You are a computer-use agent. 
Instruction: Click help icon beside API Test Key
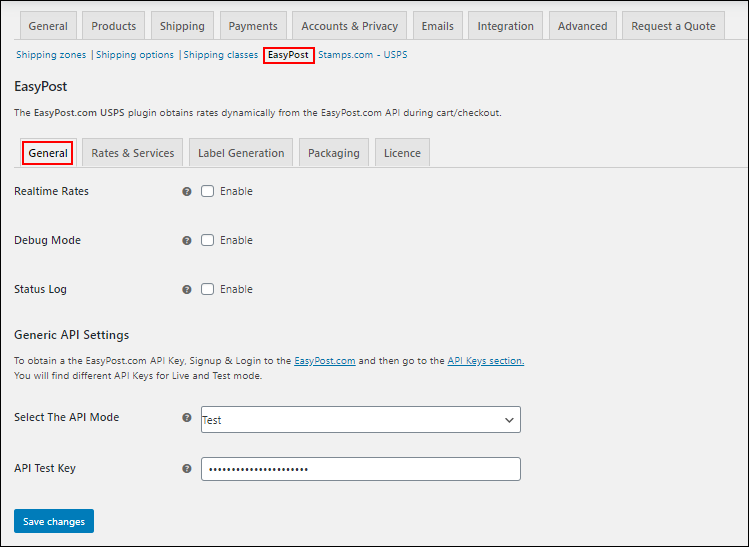(187, 469)
